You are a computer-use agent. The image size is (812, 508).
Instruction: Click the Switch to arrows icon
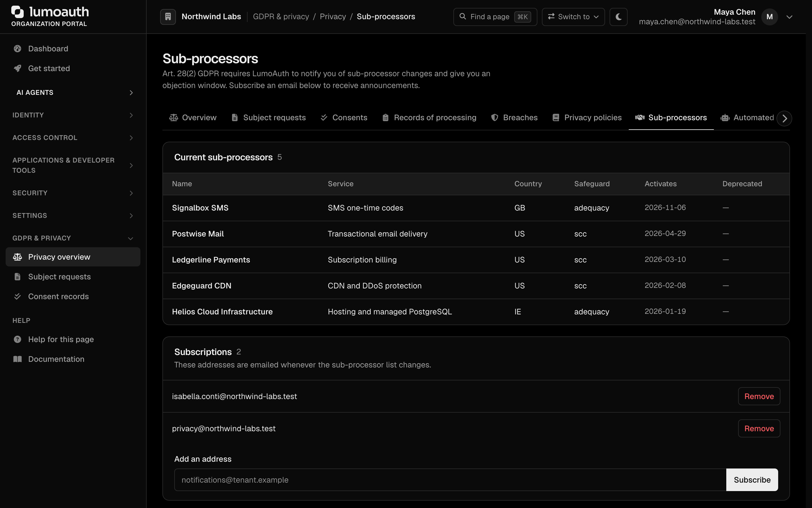pos(551,16)
